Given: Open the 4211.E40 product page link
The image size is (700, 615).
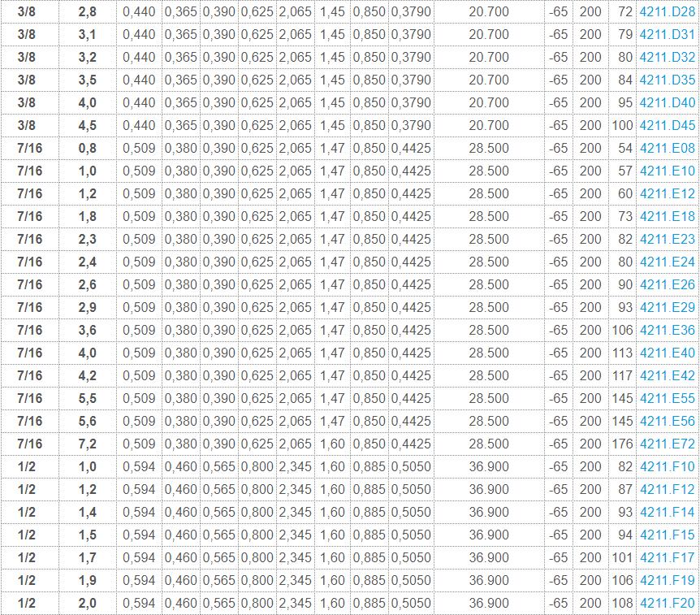Looking at the screenshot, I should 667,353.
